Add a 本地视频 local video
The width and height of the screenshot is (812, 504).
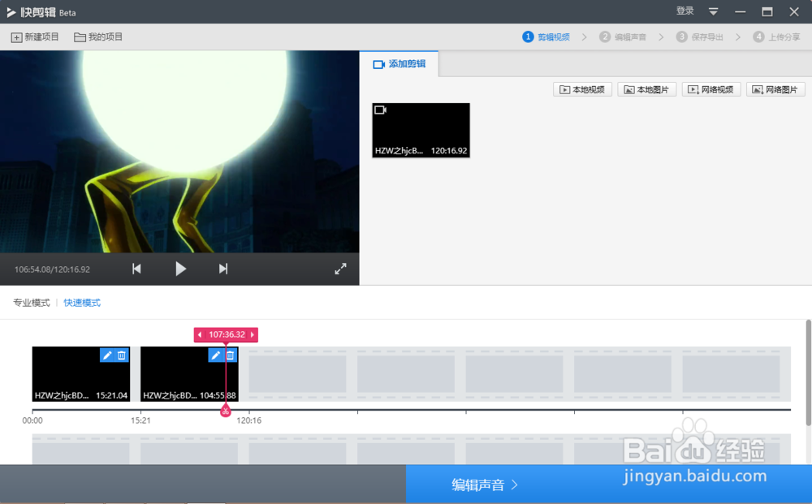(582, 89)
